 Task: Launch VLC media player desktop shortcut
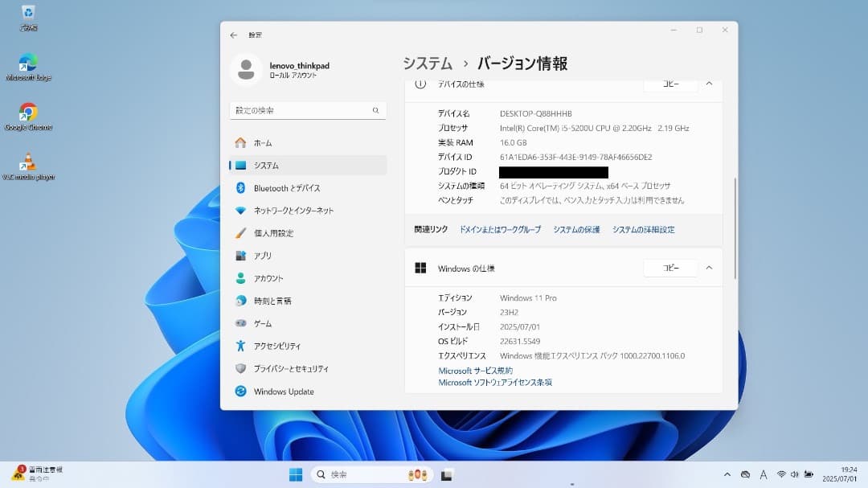[x=29, y=158]
